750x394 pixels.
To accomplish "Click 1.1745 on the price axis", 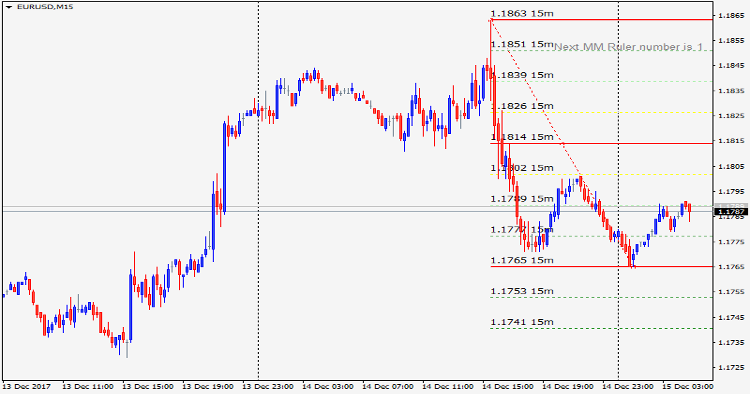I will pyautogui.click(x=732, y=317).
